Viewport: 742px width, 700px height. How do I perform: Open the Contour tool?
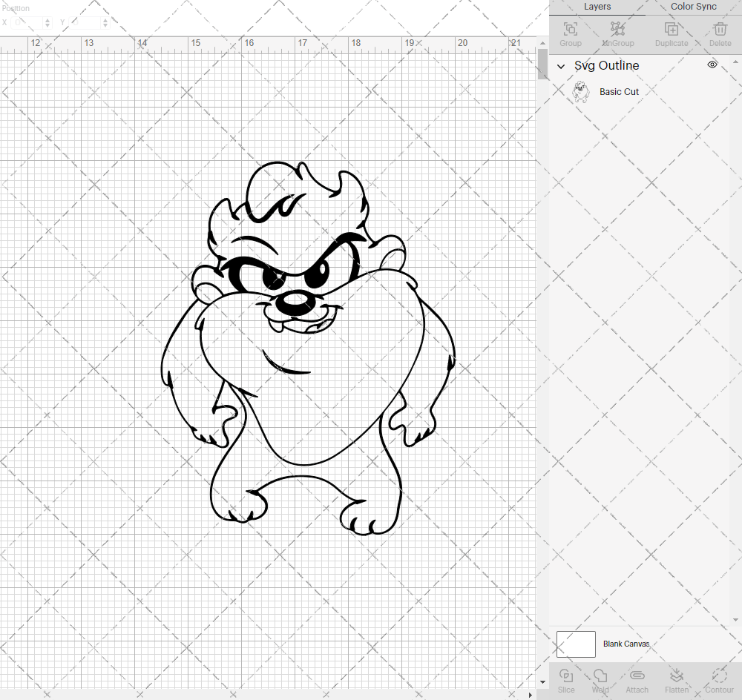click(719, 676)
